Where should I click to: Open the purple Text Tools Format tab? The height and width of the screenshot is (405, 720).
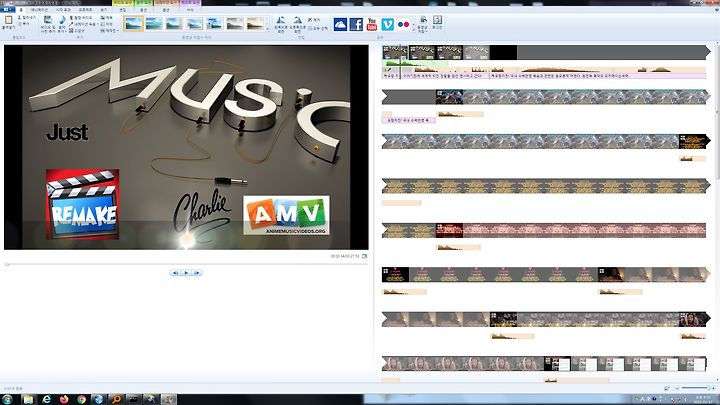tap(190, 9)
